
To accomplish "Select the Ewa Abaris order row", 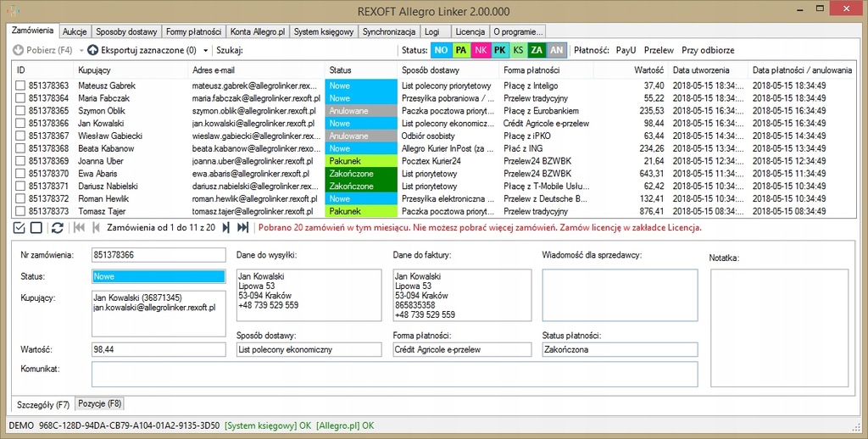I will coord(435,173).
